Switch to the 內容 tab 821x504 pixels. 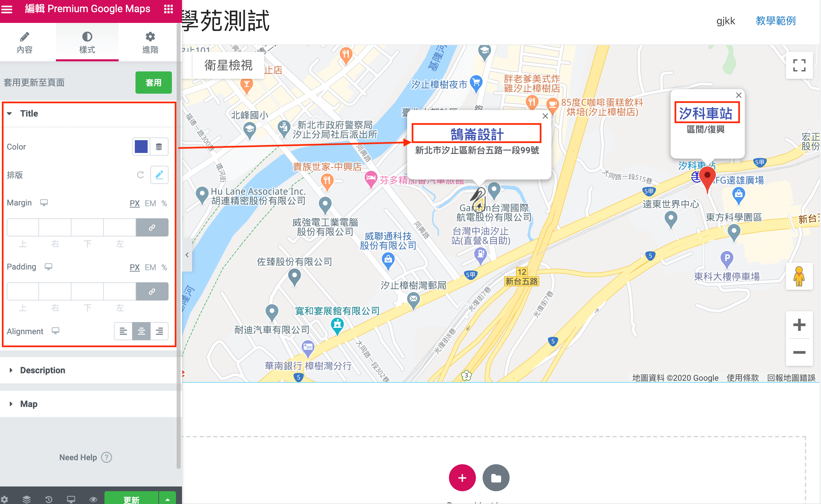tap(25, 42)
